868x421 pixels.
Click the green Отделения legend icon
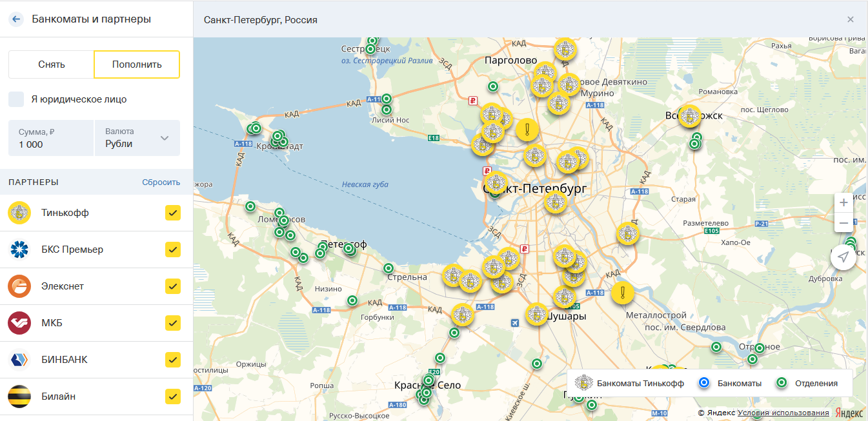tap(782, 383)
